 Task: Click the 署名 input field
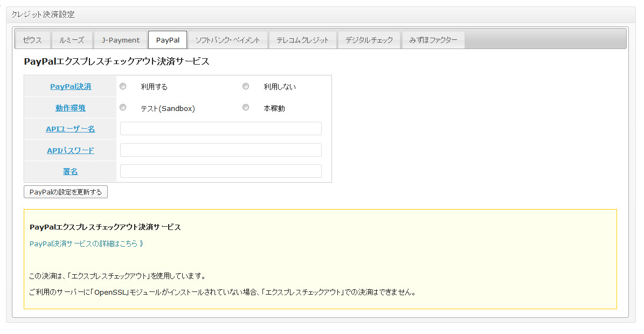(220, 171)
